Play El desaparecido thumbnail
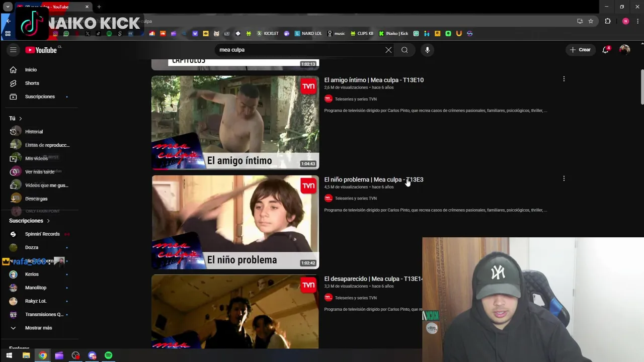The width and height of the screenshot is (644, 362). click(x=235, y=312)
